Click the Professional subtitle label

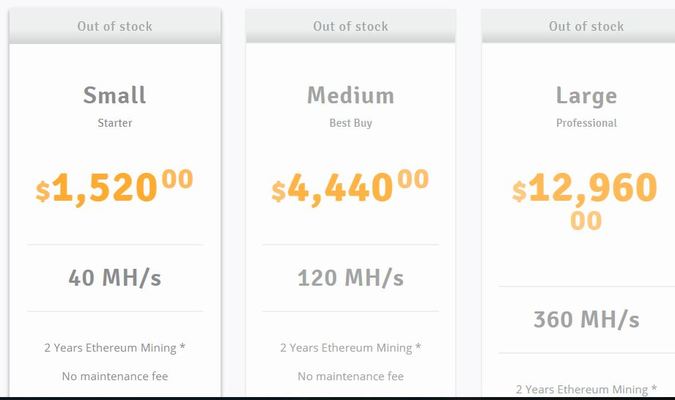pos(586,124)
